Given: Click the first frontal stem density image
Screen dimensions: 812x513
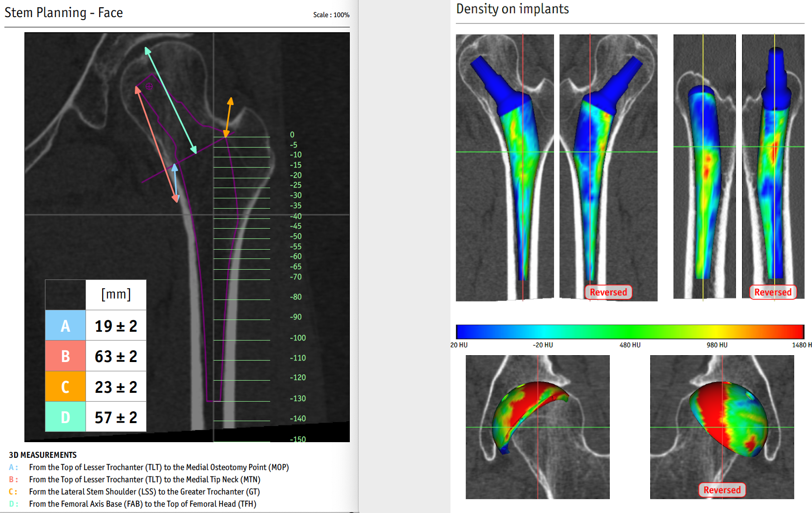Looking at the screenshot, I should [505, 168].
